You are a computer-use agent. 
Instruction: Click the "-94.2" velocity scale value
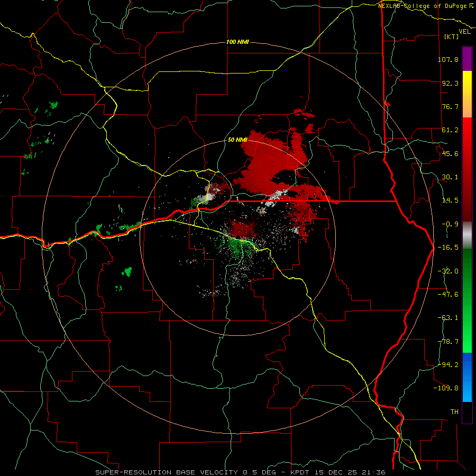click(448, 364)
